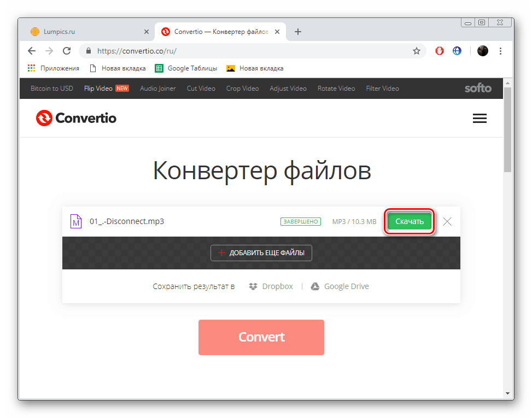
Task: Download the converted file with Скачать
Action: click(410, 221)
